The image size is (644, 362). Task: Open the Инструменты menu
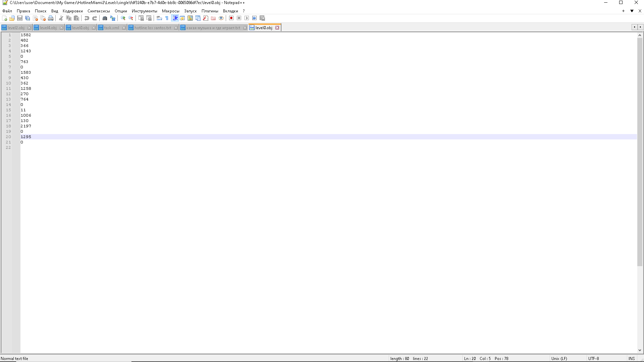click(x=145, y=11)
